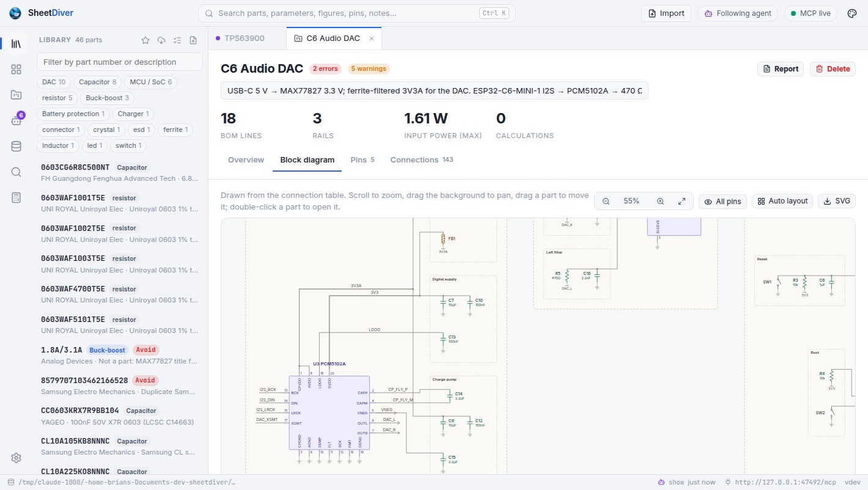Open the projects folder sidebar icon
Image resolution: width=868 pixels, height=490 pixels.
(17, 95)
